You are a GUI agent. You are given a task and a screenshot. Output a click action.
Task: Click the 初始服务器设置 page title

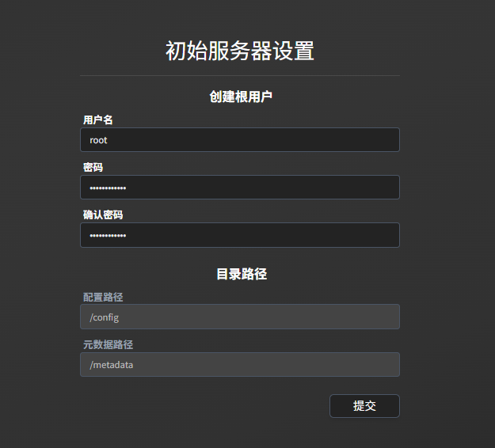240,51
